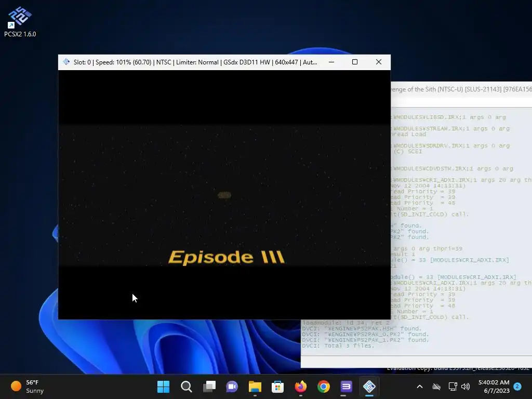532x399 pixels.
Task: Click log line 'MODULES¥CDVDSTM.IRX;1 args 0 arg'
Action: click(453, 169)
